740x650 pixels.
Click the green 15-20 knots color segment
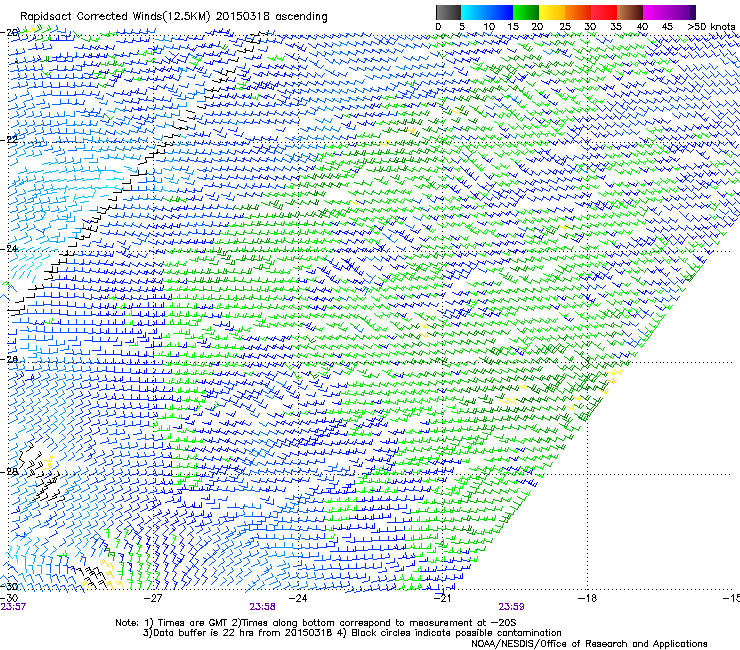tap(526, 12)
